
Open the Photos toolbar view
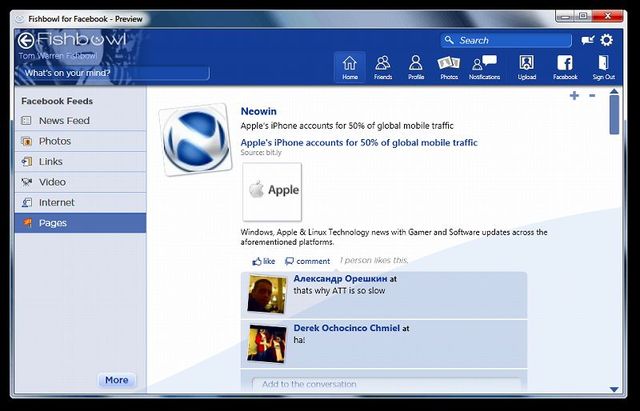tap(449, 68)
